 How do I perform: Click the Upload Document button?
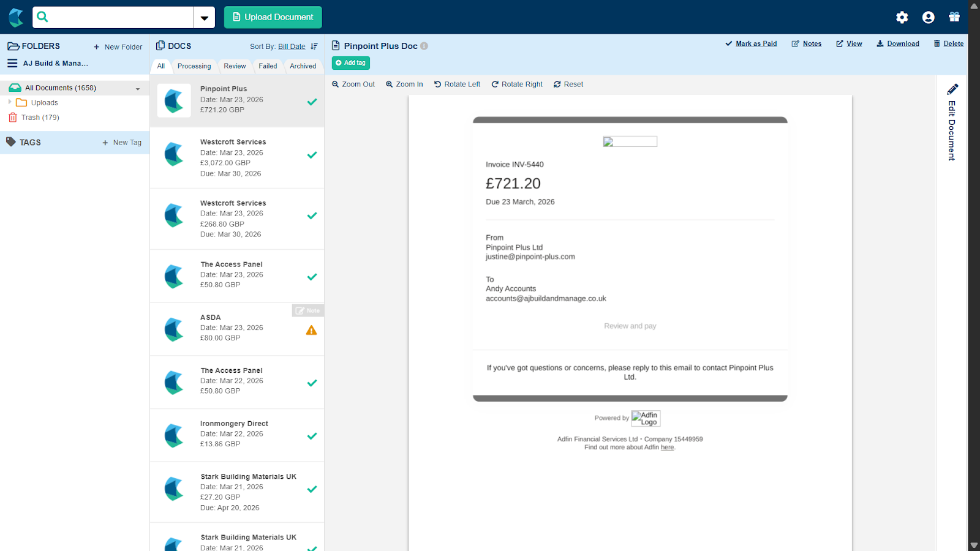[x=273, y=17]
